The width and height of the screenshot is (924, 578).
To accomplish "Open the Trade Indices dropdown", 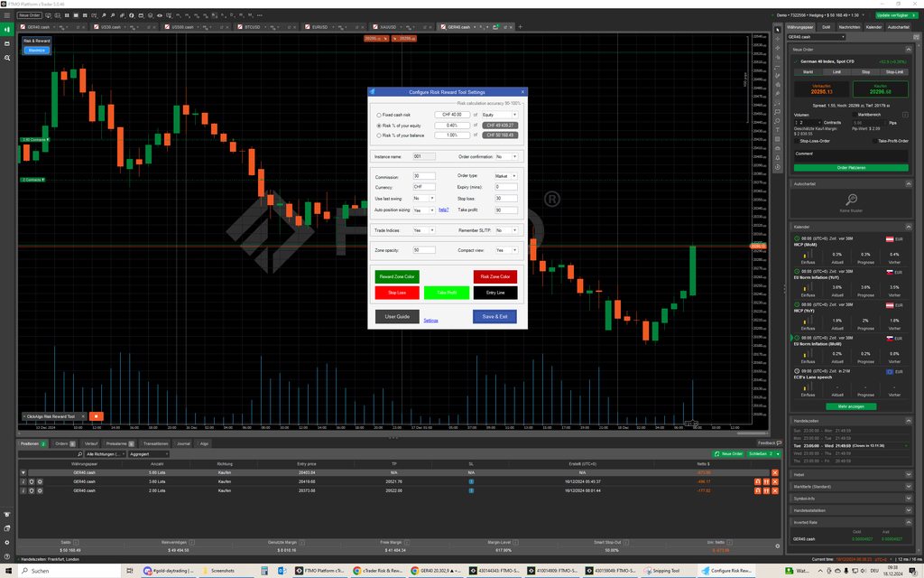I will [x=424, y=230].
